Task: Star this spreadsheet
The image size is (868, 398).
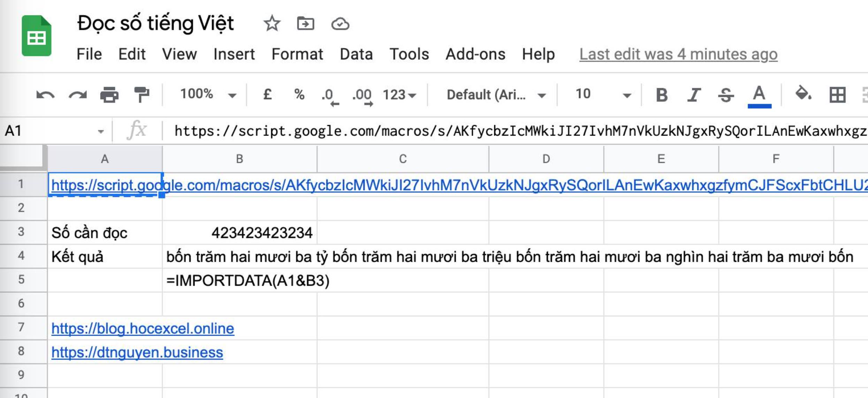Action: point(272,24)
